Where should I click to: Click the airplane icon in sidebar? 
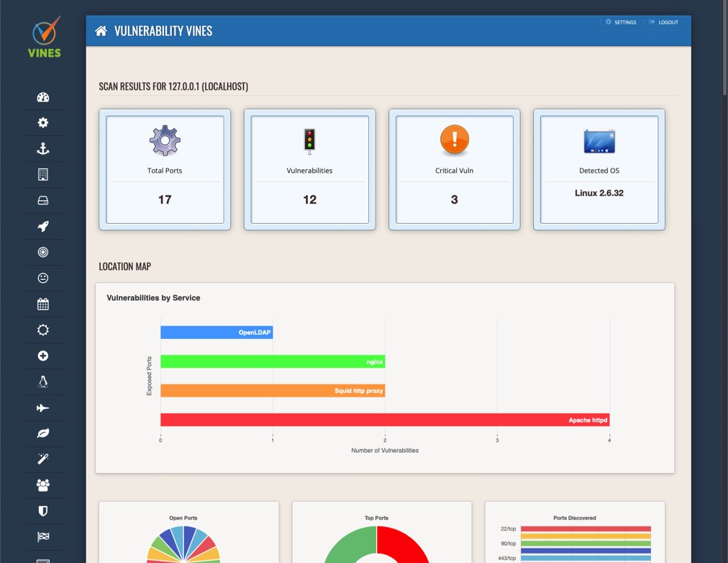(43, 407)
